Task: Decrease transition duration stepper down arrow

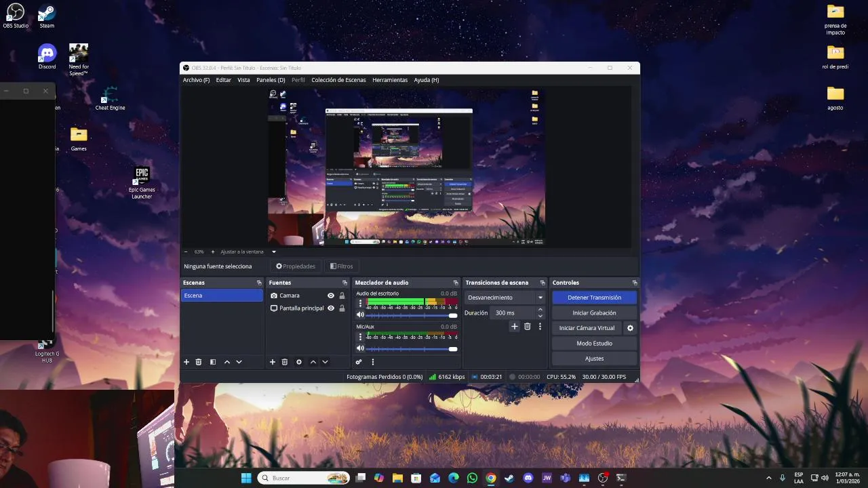Action: pyautogui.click(x=540, y=316)
